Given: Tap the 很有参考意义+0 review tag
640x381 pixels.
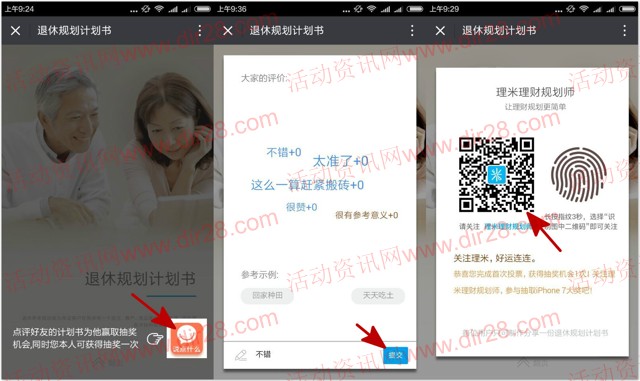Looking at the screenshot, I should coord(367,215).
